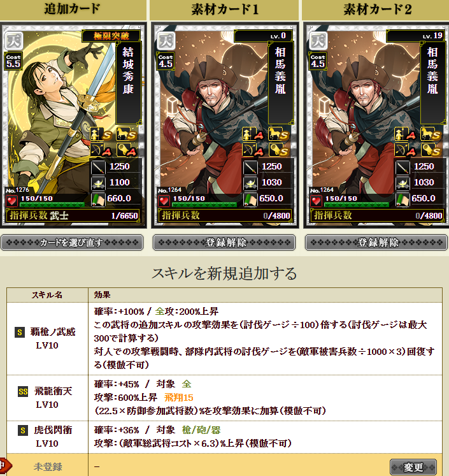This screenshot has width=449, height=476.
Task: Click the 天 rarity icon on 結城秀康 card
Action: tap(13, 41)
